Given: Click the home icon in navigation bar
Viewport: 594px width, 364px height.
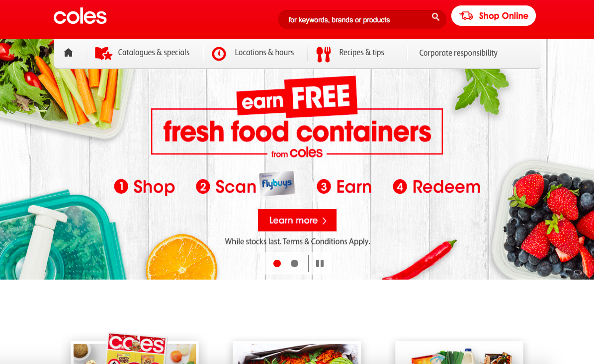Looking at the screenshot, I should coord(68,53).
